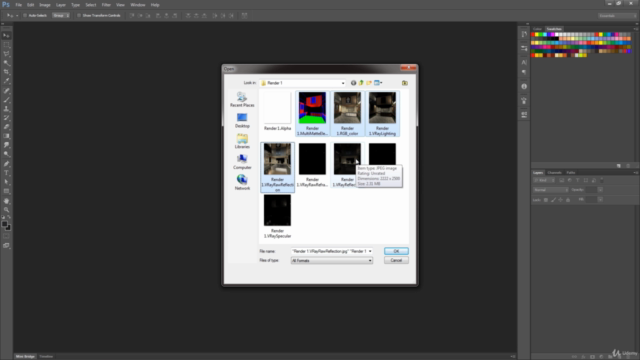Select the Hand tool
The image size is (640, 360).
click(6, 201)
